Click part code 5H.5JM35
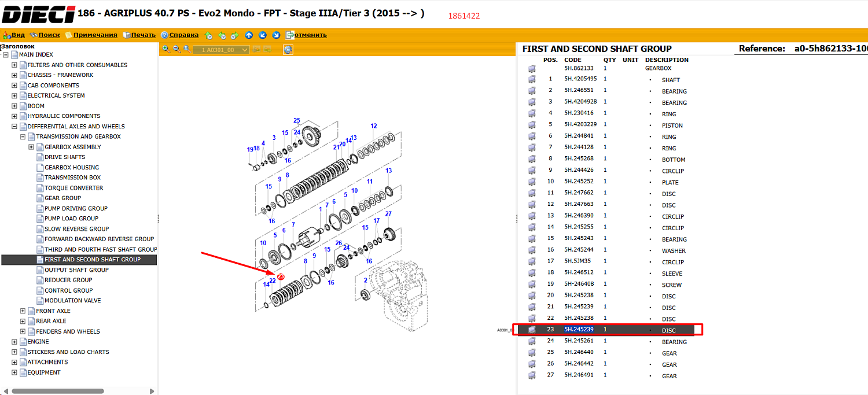This screenshot has width=868, height=395. pyautogui.click(x=577, y=261)
